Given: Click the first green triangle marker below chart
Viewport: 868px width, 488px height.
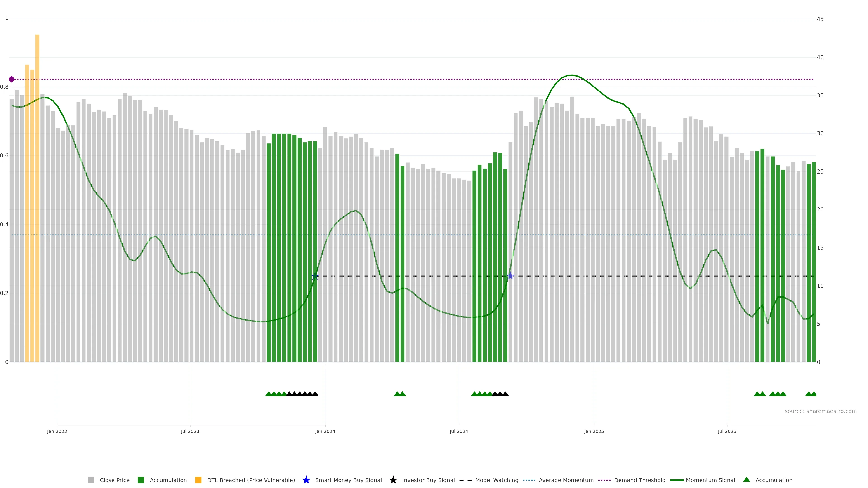Looking at the screenshot, I should coord(269,394).
